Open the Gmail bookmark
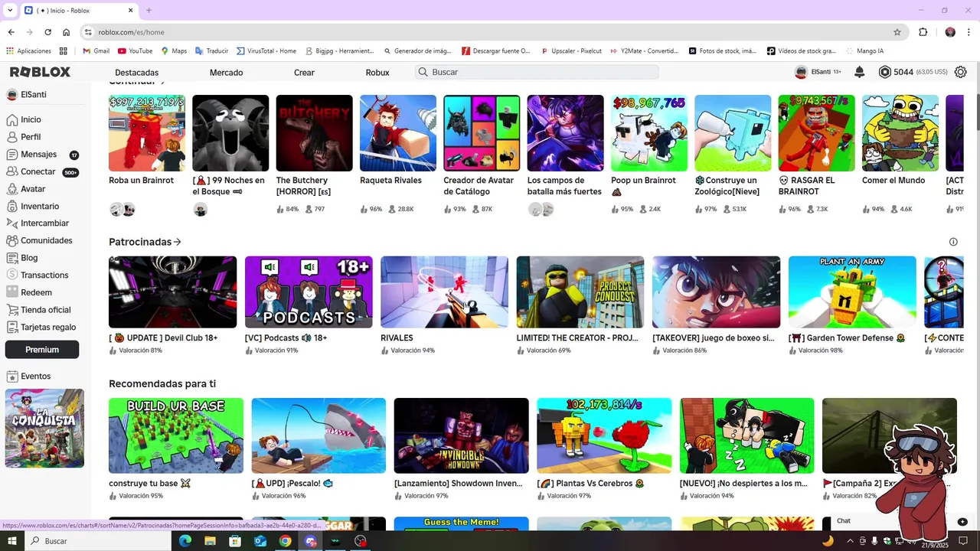 (95, 51)
